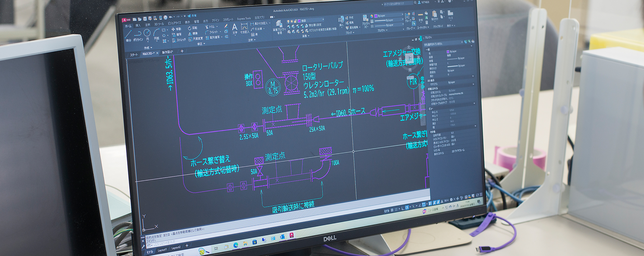Viewport: 644px width, 256px height.
Task: Expand the Modify (修正) panel
Action: click(201, 44)
